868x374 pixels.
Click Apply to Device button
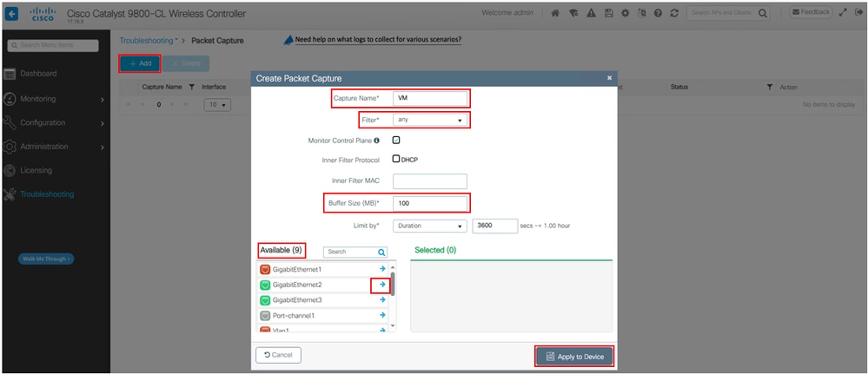(574, 357)
